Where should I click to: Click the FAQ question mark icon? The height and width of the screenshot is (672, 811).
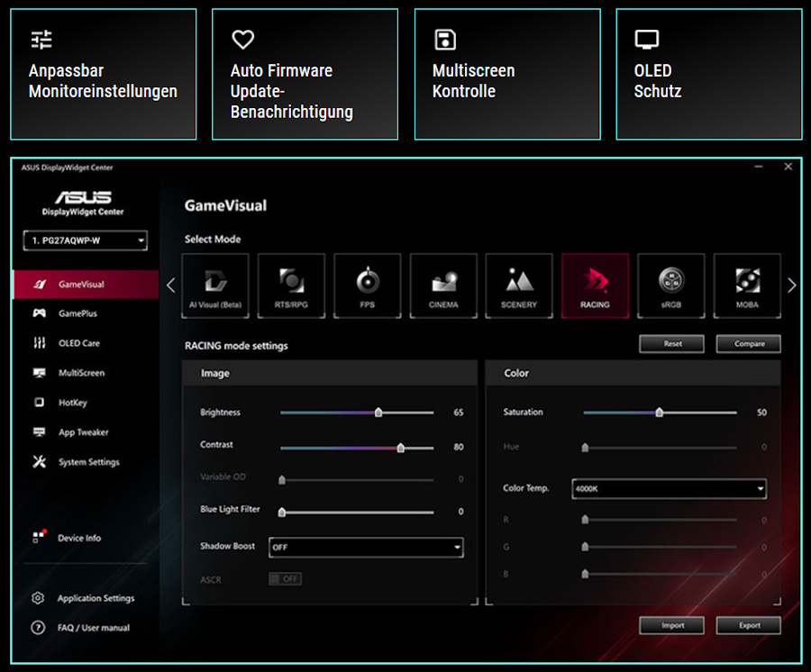[x=38, y=628]
